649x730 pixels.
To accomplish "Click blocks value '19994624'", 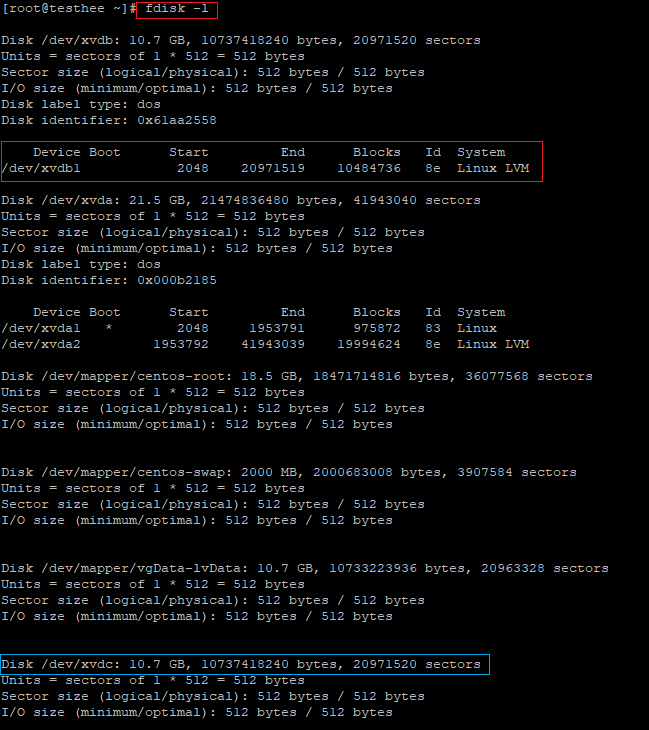I will pos(369,345).
